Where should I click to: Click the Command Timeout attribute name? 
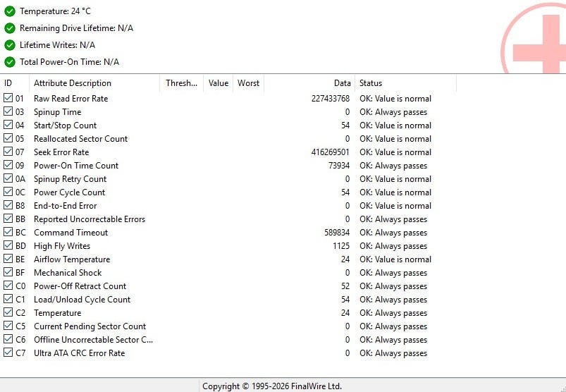(x=70, y=233)
